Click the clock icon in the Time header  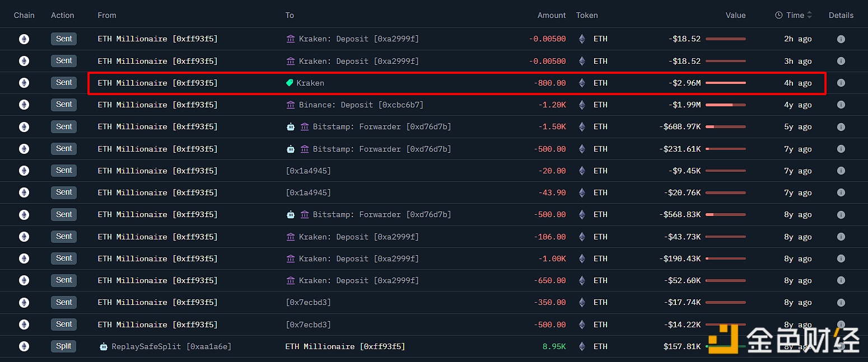(x=778, y=15)
